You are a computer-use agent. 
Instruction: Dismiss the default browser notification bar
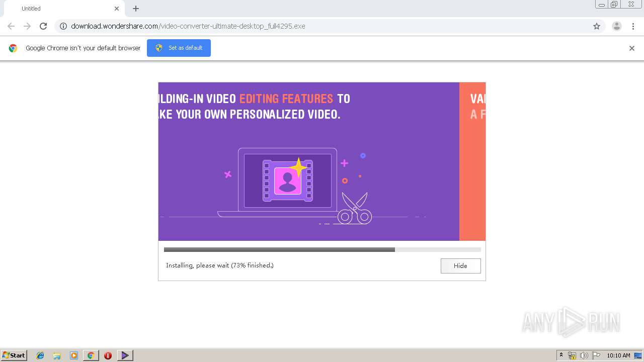tap(631, 48)
